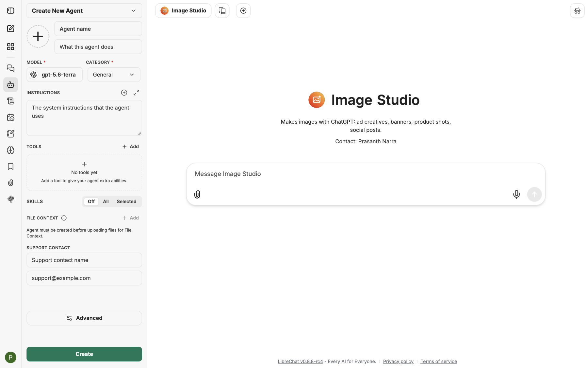
Task: Select the agent builder robot icon
Action: click(x=10, y=84)
